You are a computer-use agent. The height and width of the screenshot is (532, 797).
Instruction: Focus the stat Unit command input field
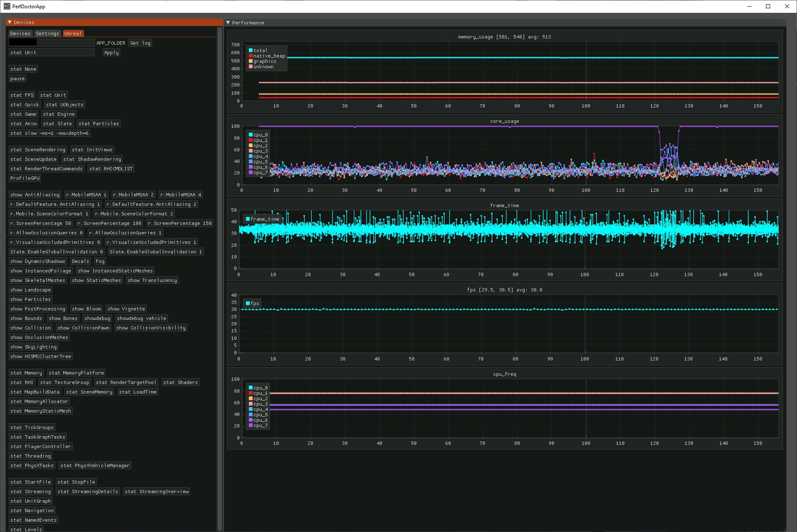[52, 52]
